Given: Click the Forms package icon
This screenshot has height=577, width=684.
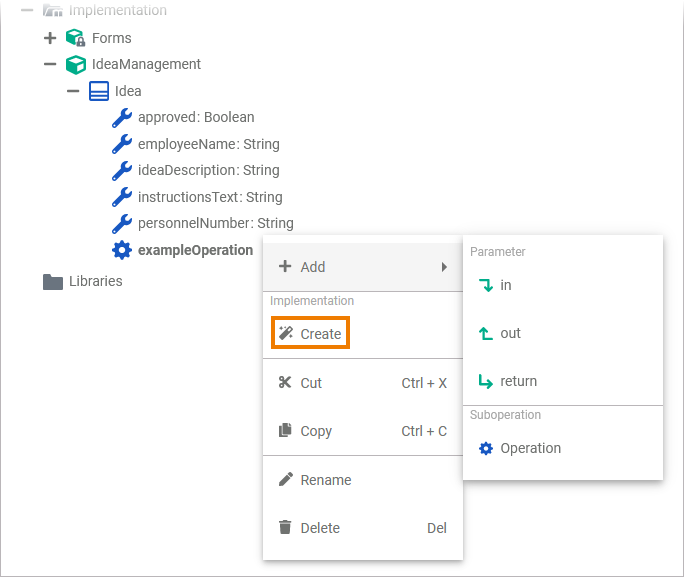Looking at the screenshot, I should tap(75, 38).
